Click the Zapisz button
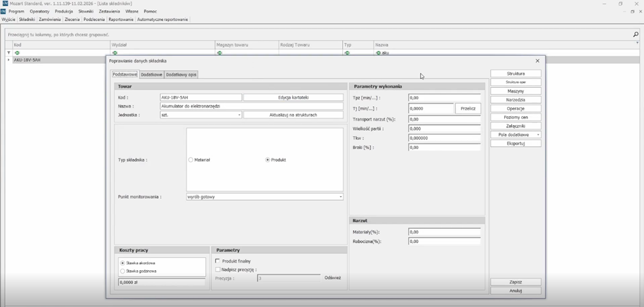Image resolution: width=644 pixels, height=307 pixels. click(515, 282)
